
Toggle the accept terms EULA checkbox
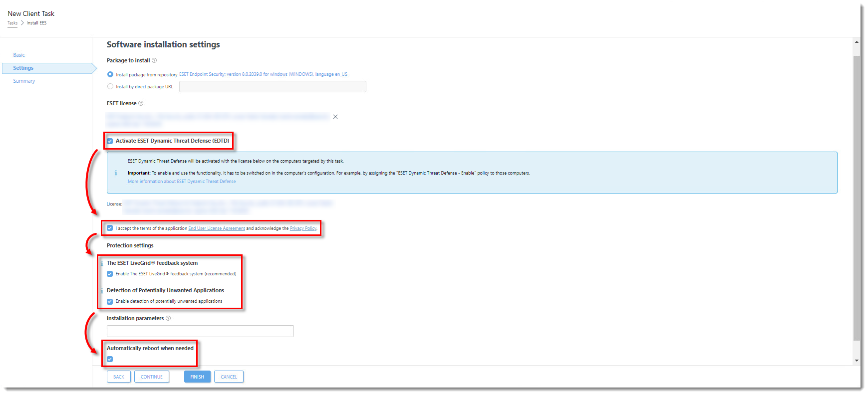(x=110, y=228)
